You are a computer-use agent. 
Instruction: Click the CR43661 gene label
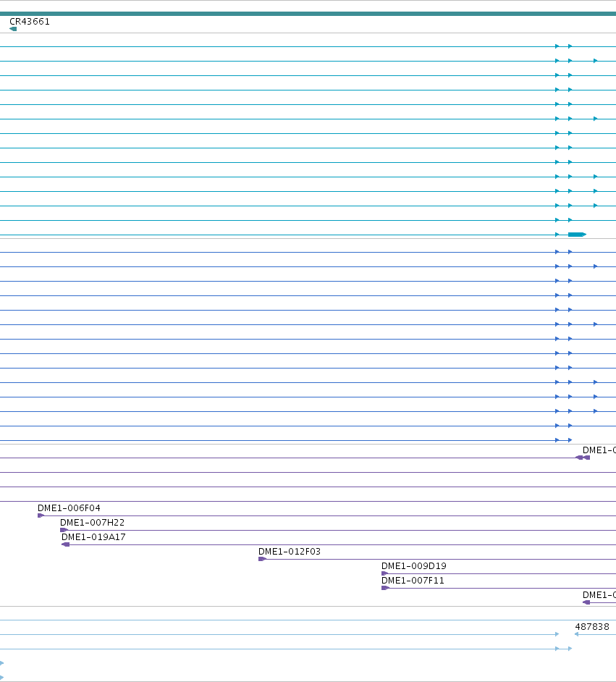pos(30,22)
